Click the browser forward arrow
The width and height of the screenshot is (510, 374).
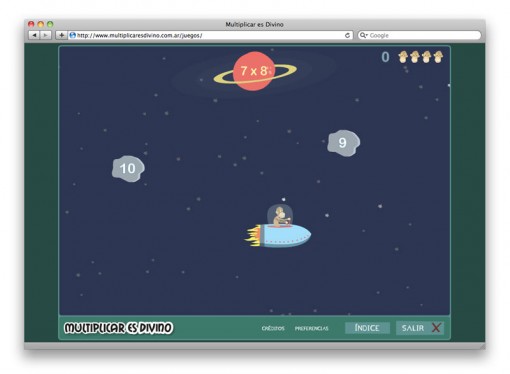pos(45,35)
